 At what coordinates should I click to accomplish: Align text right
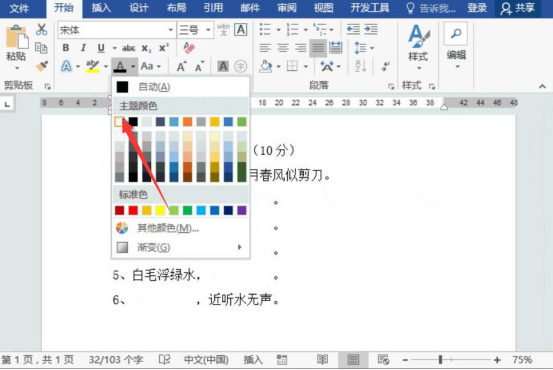300,48
